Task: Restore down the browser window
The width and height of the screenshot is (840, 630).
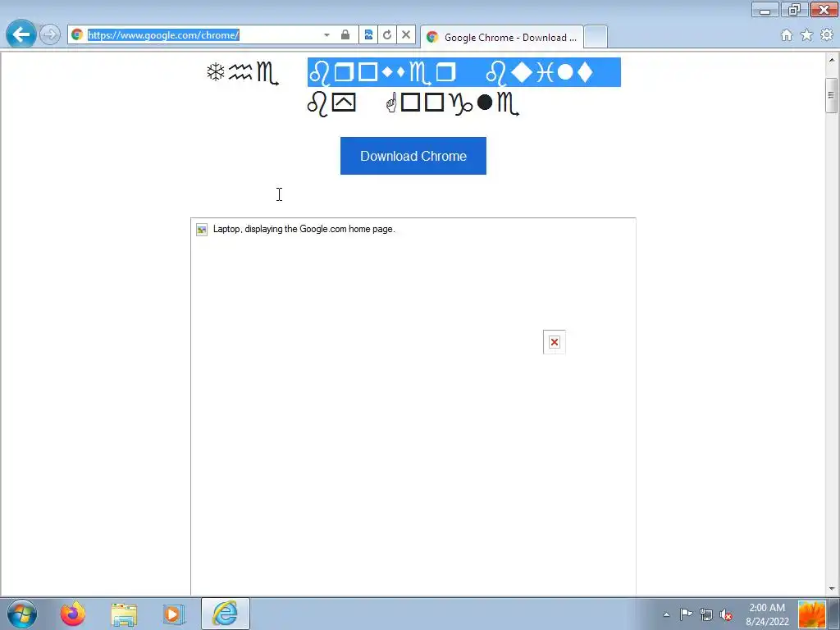Action: pos(794,10)
